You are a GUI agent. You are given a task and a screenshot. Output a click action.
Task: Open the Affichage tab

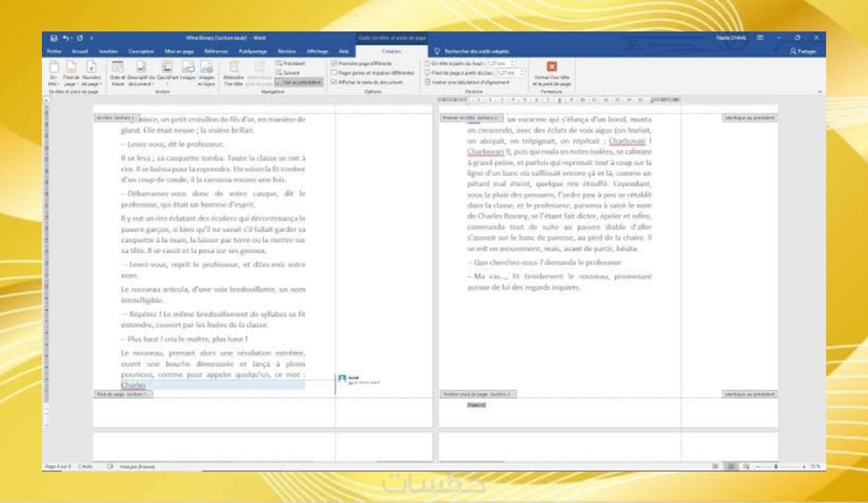click(318, 51)
